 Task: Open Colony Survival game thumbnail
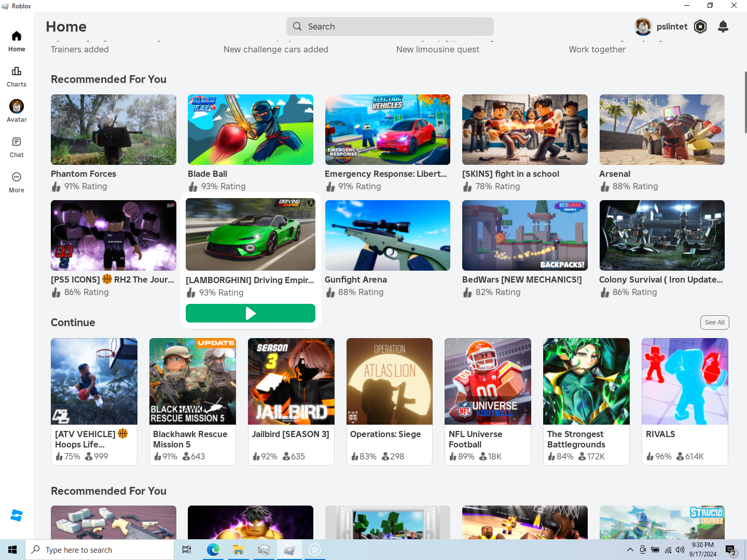(662, 235)
